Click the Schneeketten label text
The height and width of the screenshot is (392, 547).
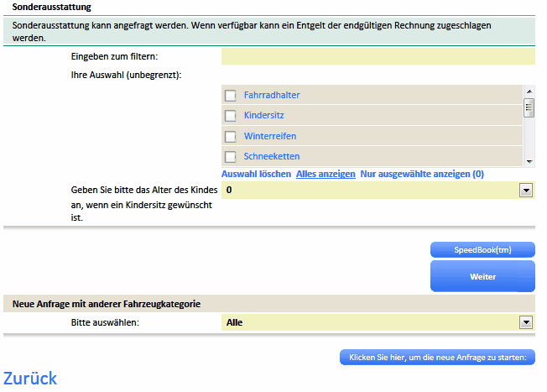(272, 156)
